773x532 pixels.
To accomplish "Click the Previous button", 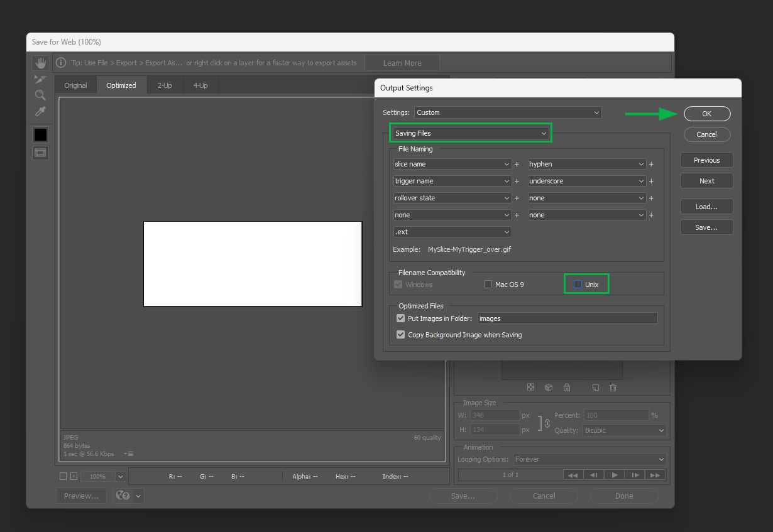I will (707, 160).
